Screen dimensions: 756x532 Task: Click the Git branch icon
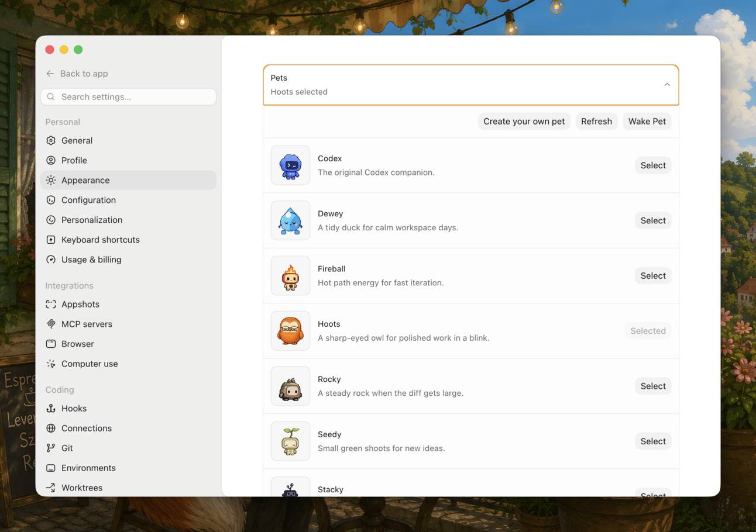click(51, 448)
